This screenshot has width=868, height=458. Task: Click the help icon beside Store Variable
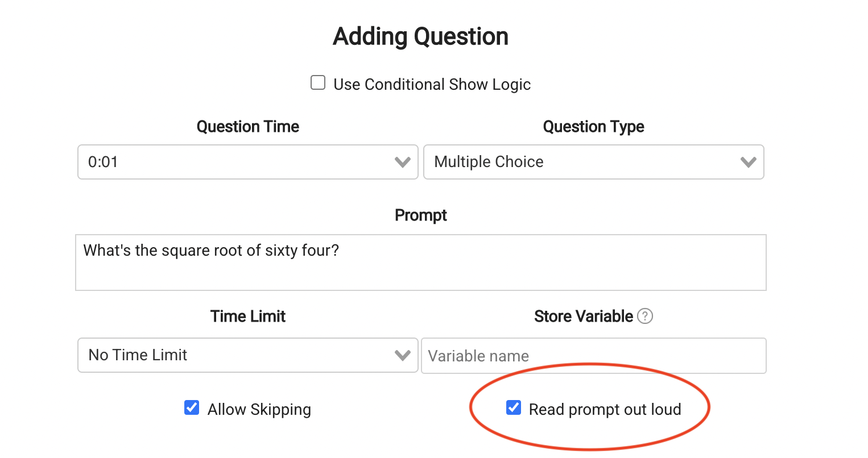pyautogui.click(x=645, y=316)
